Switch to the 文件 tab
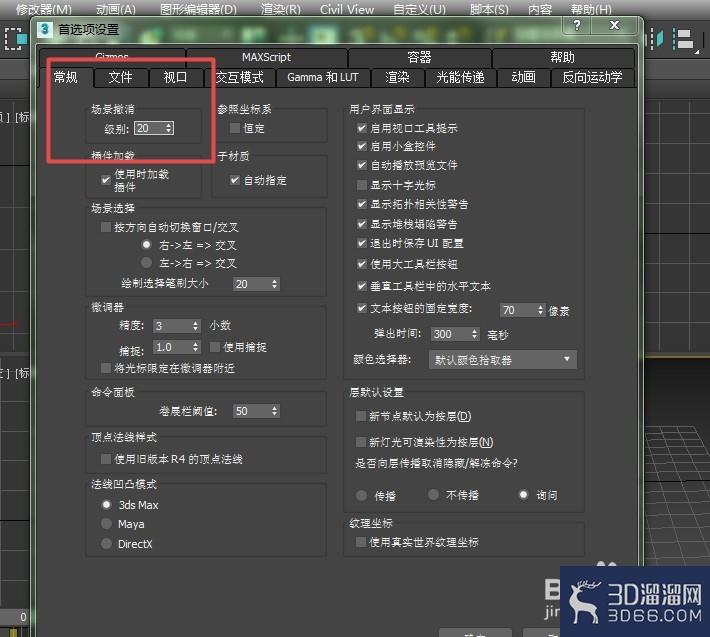Viewport: 710px width, 637px height. point(121,77)
